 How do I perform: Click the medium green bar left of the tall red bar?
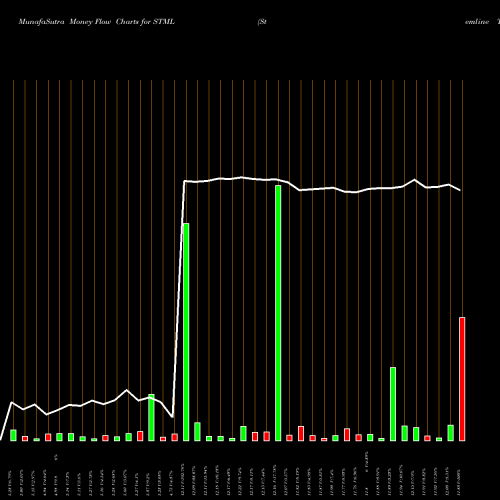(393, 404)
